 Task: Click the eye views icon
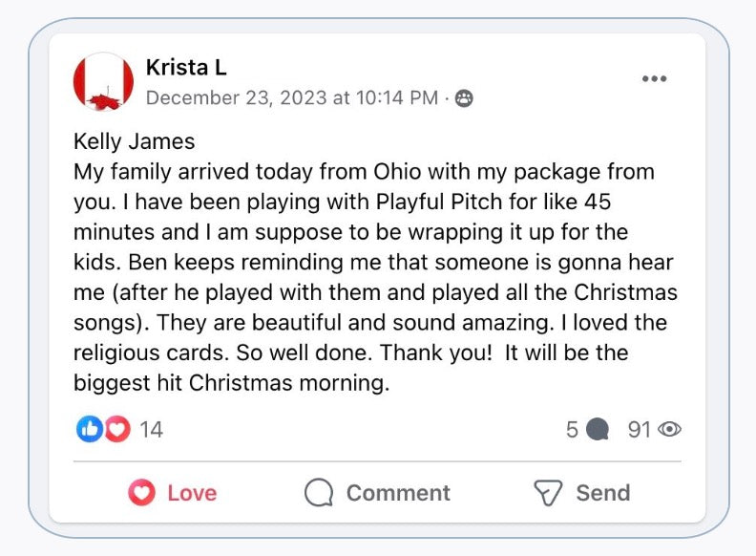[x=671, y=430]
